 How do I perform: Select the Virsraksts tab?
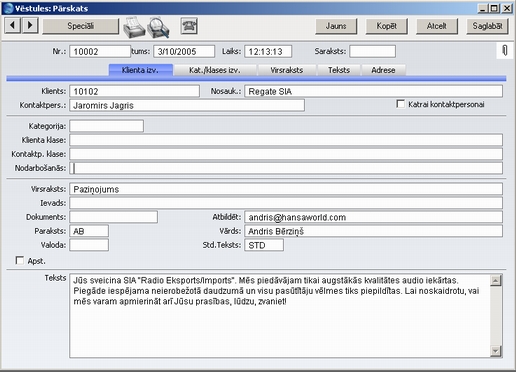pyautogui.click(x=287, y=70)
